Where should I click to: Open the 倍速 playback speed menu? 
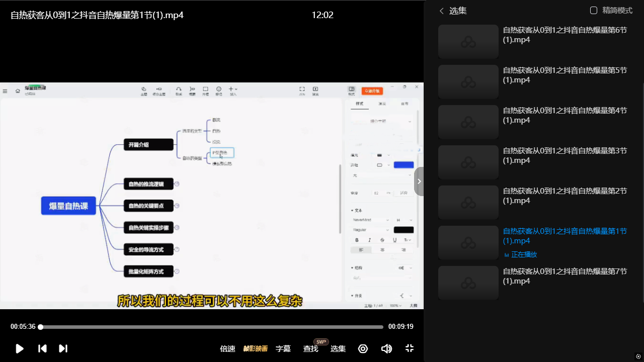(x=227, y=348)
